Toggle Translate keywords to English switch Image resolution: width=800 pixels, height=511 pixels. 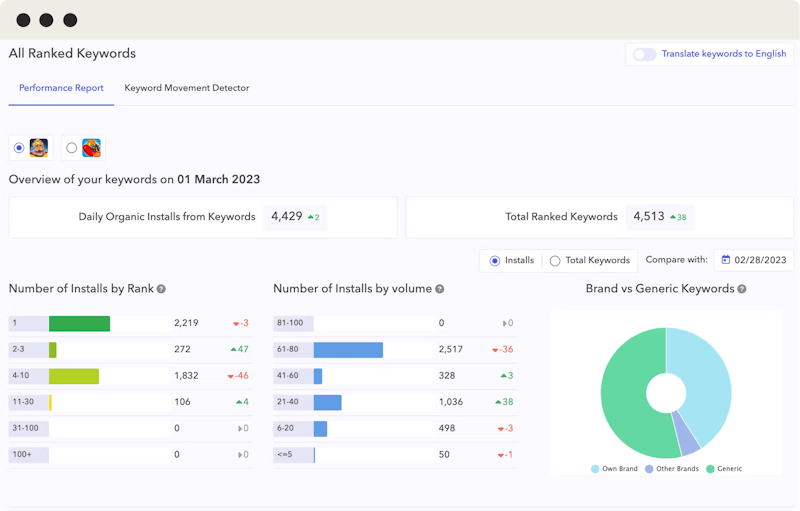pos(644,54)
